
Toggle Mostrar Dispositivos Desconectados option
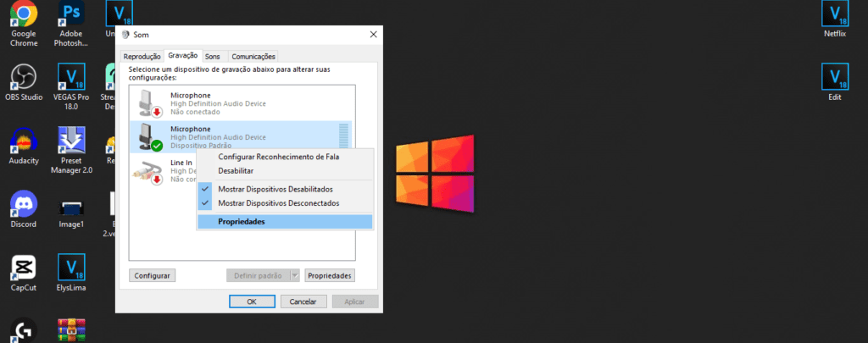[278, 203]
